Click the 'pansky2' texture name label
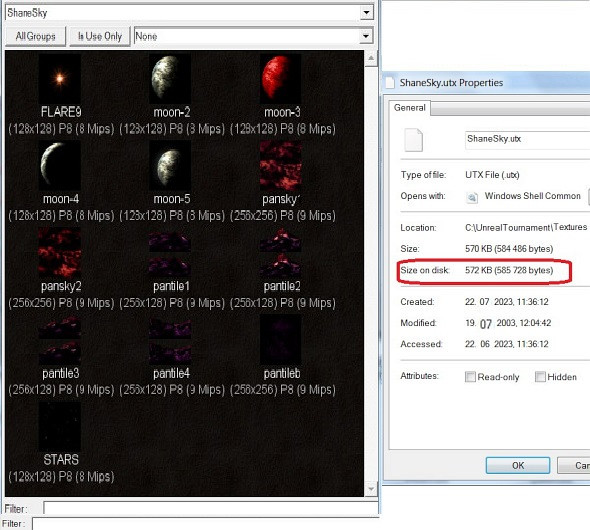 click(61, 286)
